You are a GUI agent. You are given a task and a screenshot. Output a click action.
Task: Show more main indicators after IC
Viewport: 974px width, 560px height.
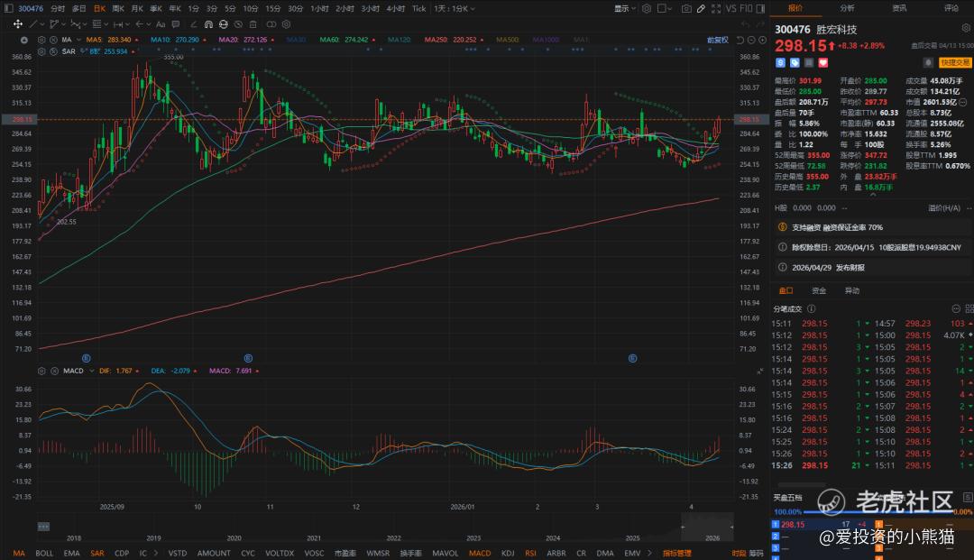[156, 553]
